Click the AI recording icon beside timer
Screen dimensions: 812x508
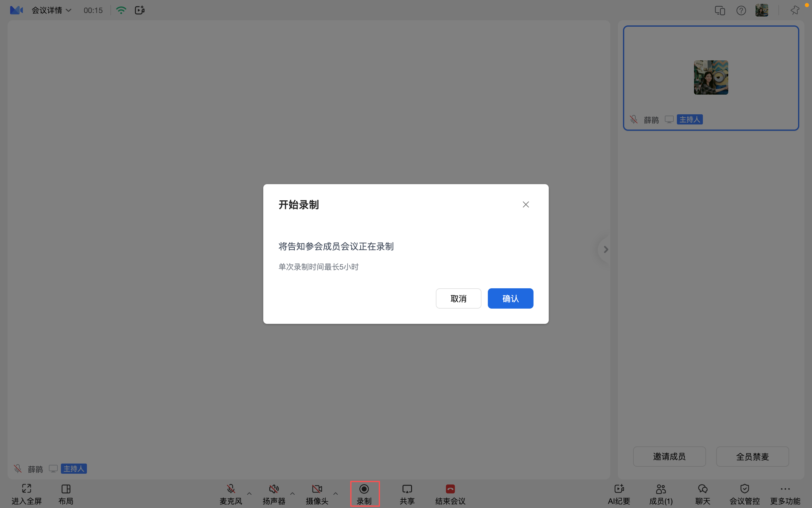tap(140, 10)
